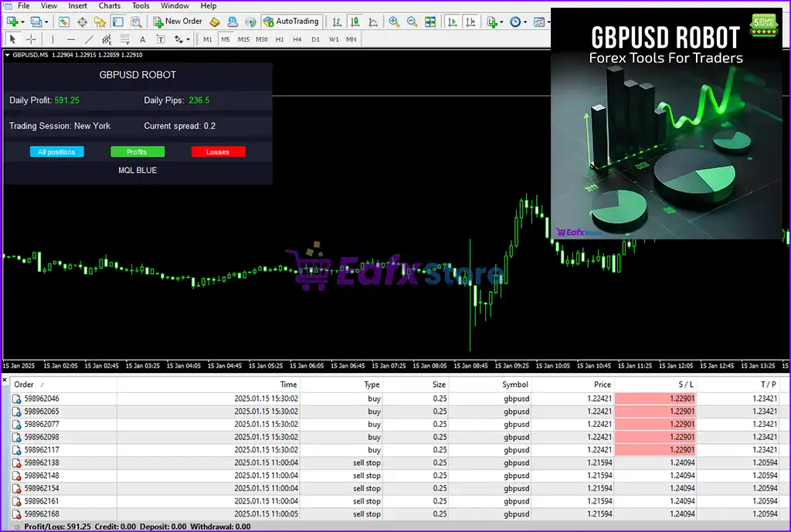Image resolution: width=791 pixels, height=532 pixels.
Task: Select the horizontal line tool
Action: pos(71,39)
